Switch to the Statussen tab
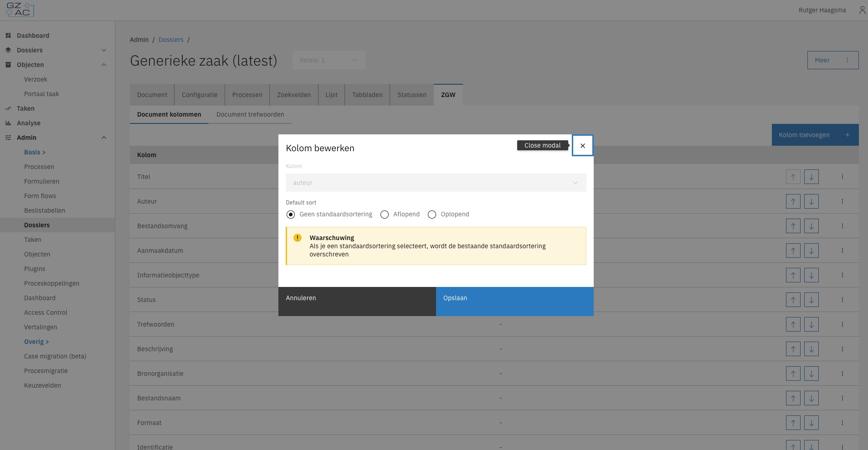 pos(411,95)
